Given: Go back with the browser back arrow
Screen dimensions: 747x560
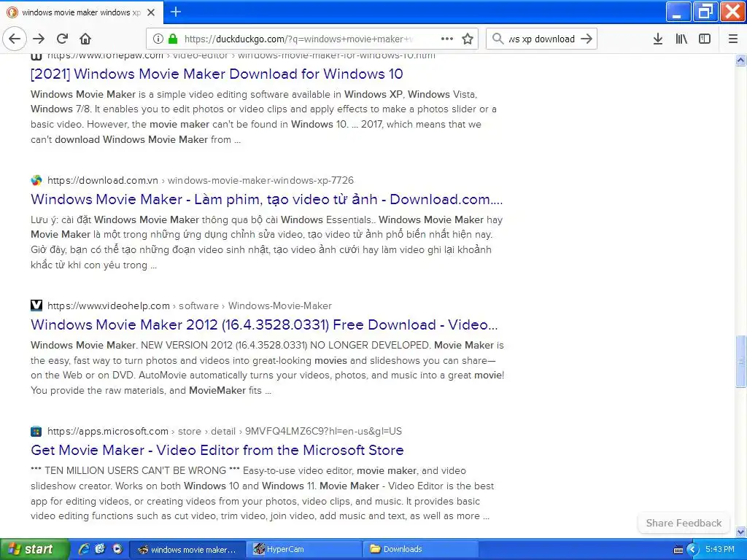Looking at the screenshot, I should tap(15, 39).
